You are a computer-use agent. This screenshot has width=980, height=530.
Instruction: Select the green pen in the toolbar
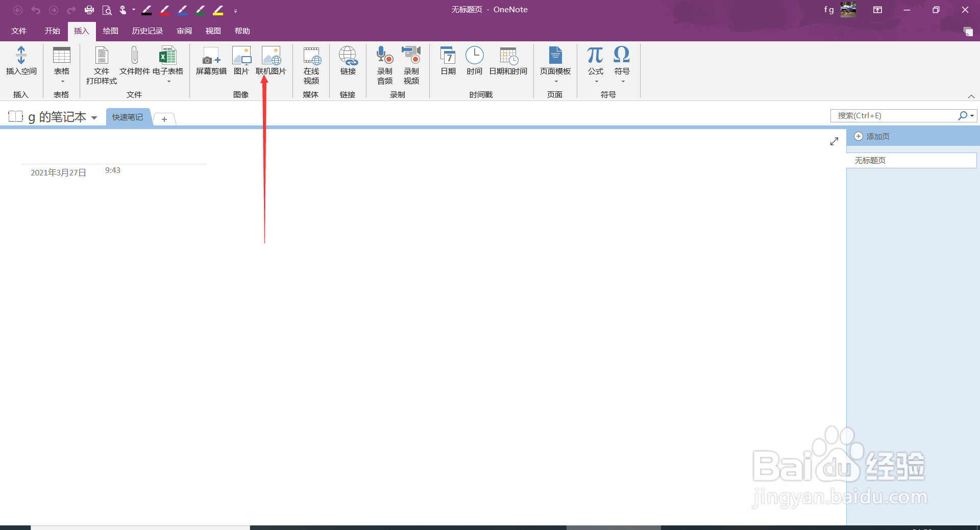(x=200, y=10)
